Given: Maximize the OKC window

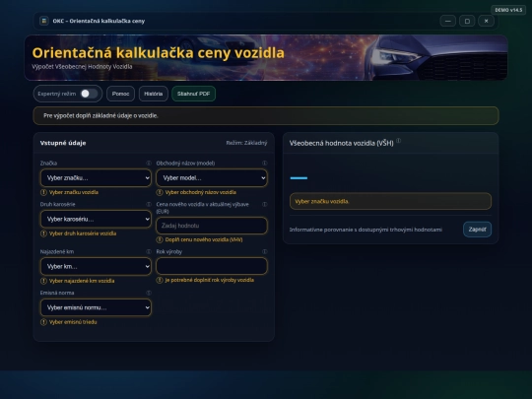Looking at the screenshot, I should (x=467, y=21).
